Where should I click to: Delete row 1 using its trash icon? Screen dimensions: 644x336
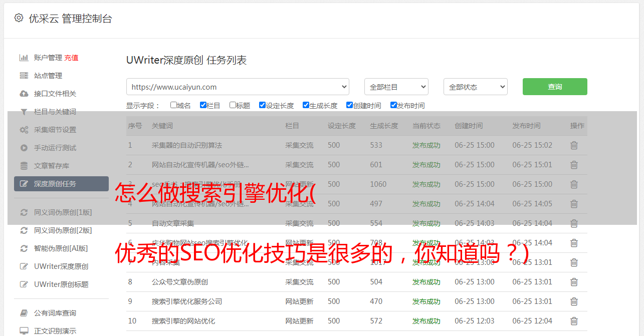574,145
